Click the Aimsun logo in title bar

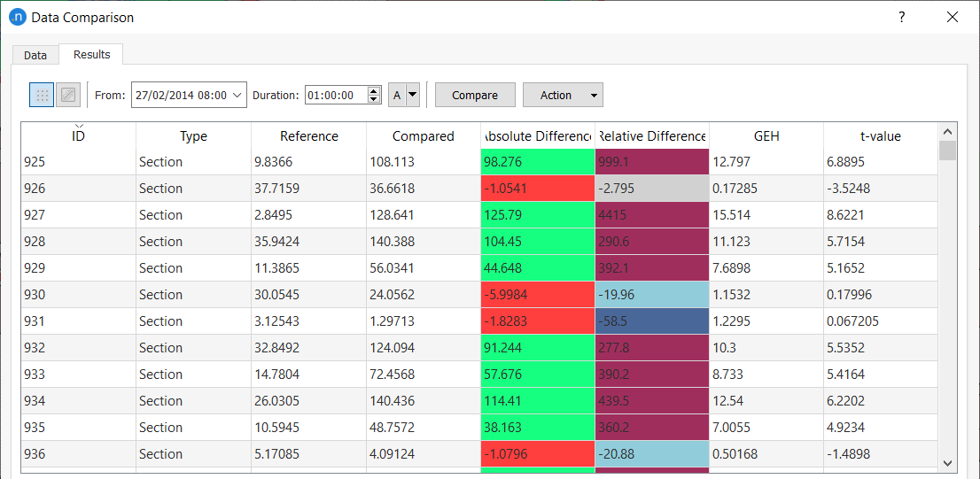click(x=17, y=17)
